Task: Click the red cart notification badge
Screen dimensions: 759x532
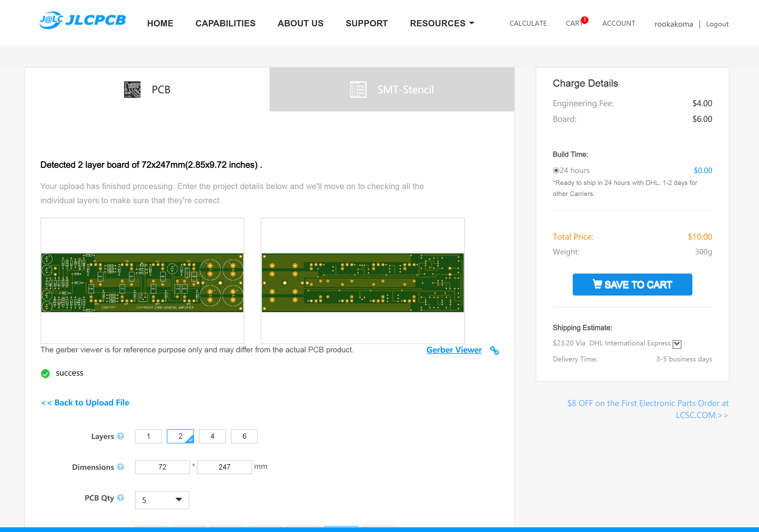Action: point(584,20)
